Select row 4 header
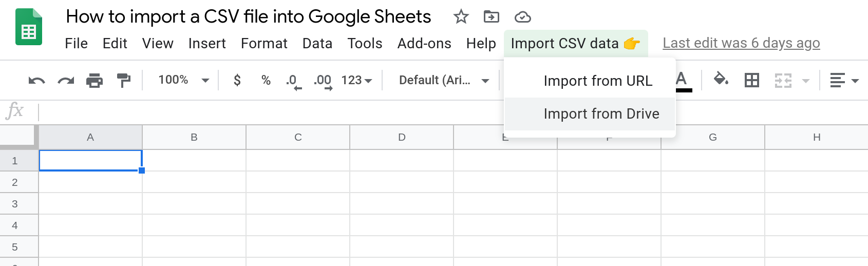868x266 pixels. (19, 225)
